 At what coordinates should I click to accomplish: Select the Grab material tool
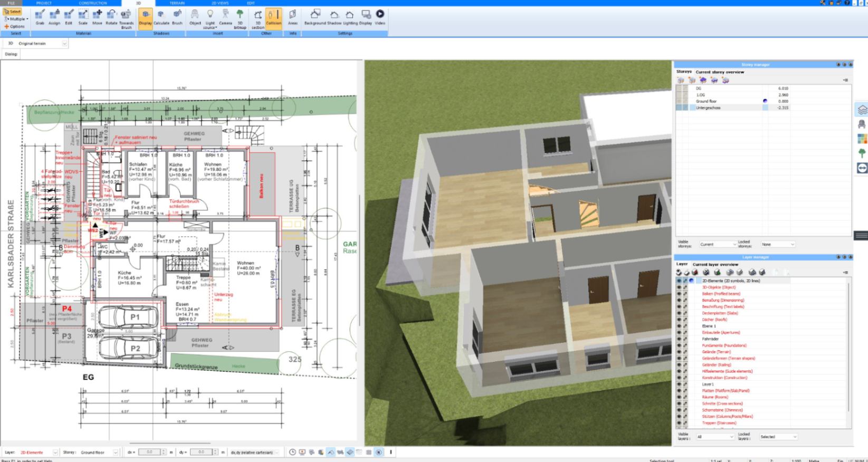[40, 17]
